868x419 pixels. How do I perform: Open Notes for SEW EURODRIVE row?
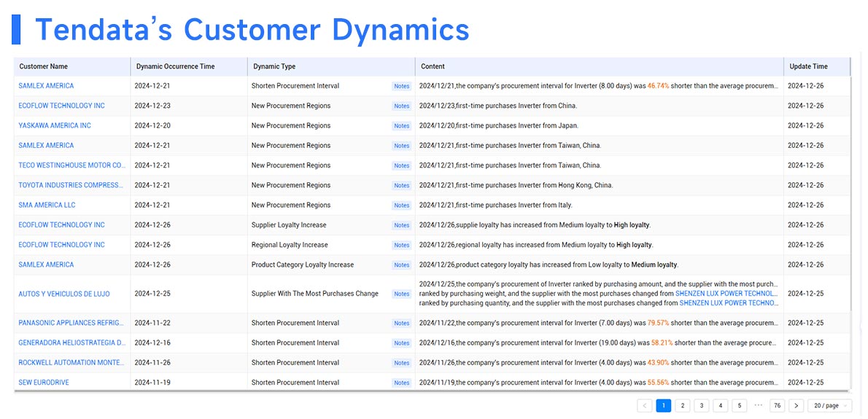pyautogui.click(x=401, y=383)
